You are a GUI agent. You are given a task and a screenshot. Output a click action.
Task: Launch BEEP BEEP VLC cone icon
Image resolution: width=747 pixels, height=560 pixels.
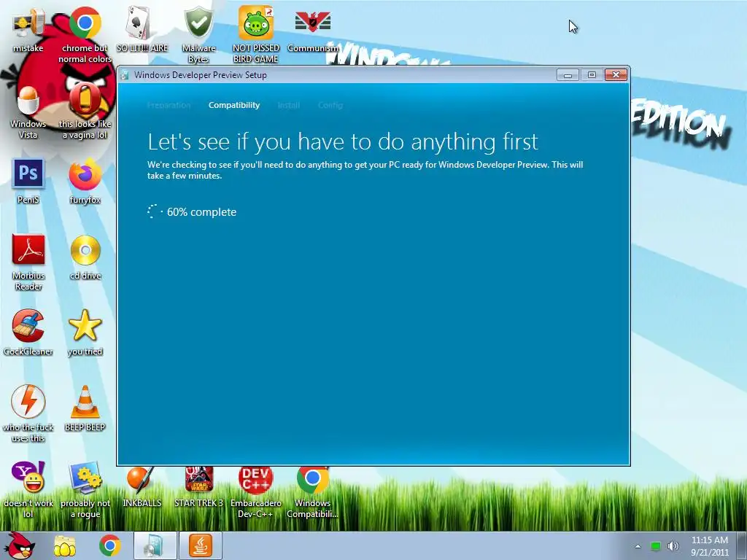pyautogui.click(x=85, y=410)
